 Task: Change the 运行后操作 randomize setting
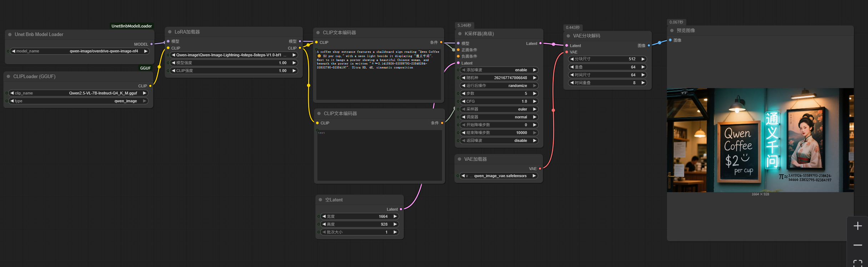[499, 86]
